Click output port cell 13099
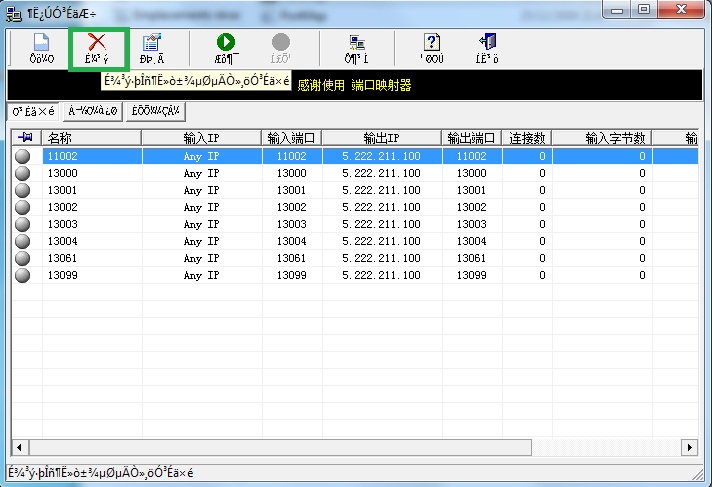 [x=471, y=275]
